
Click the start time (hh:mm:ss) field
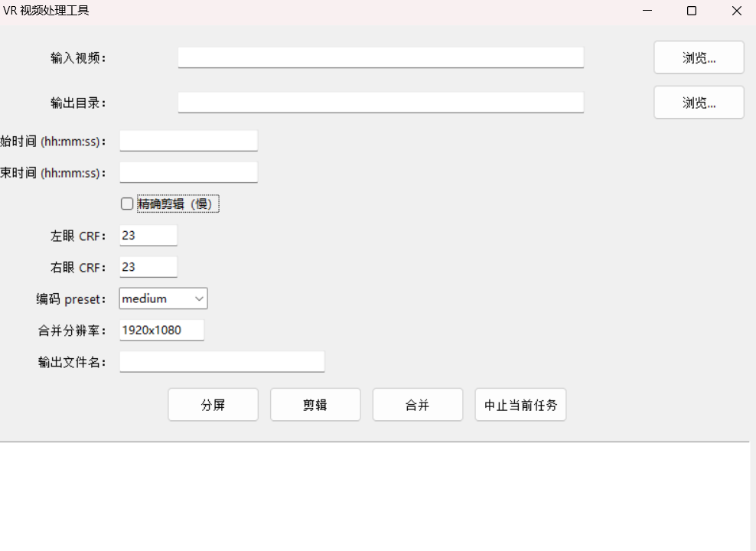pos(188,141)
